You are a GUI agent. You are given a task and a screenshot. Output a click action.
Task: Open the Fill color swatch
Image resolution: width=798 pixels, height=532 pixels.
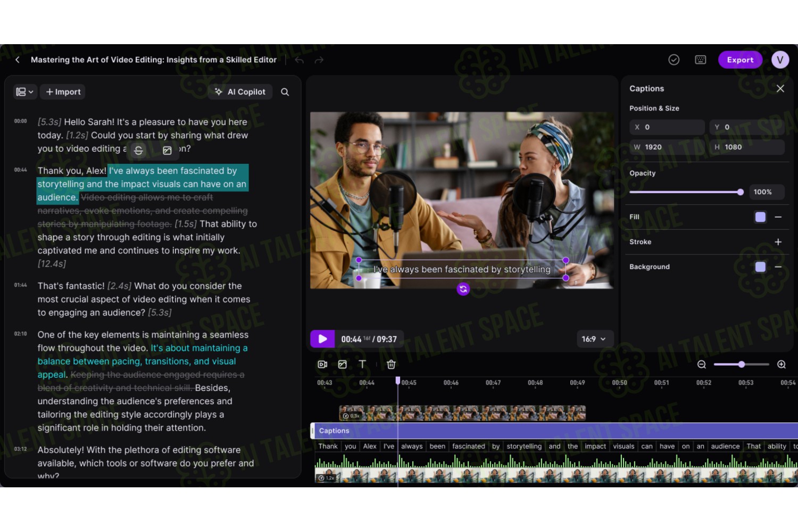tap(760, 217)
